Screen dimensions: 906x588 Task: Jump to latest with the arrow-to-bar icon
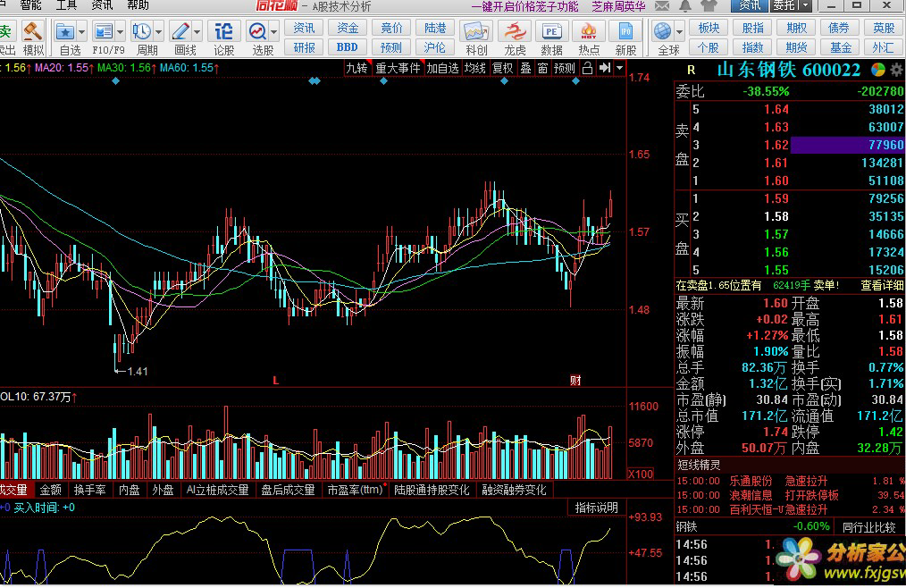[604, 68]
